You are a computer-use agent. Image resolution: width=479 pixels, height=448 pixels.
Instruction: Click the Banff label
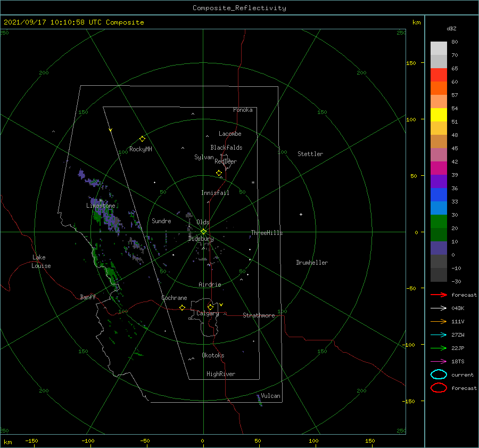click(88, 297)
